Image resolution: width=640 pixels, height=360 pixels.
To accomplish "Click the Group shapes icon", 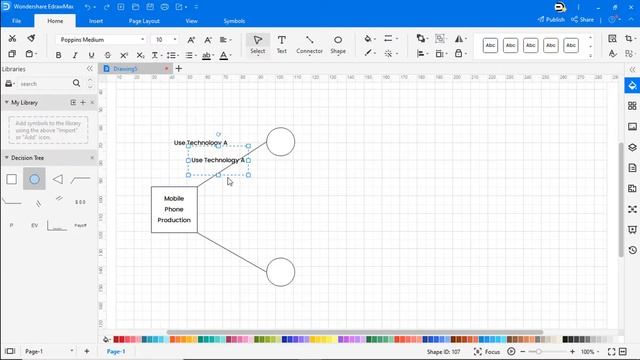I will [x=440, y=38].
